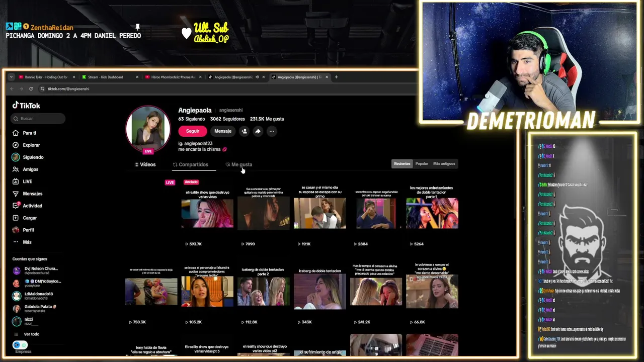Screen dimensions: 644x362
Task: Click the pink Seguir button
Action: pyautogui.click(x=193, y=131)
